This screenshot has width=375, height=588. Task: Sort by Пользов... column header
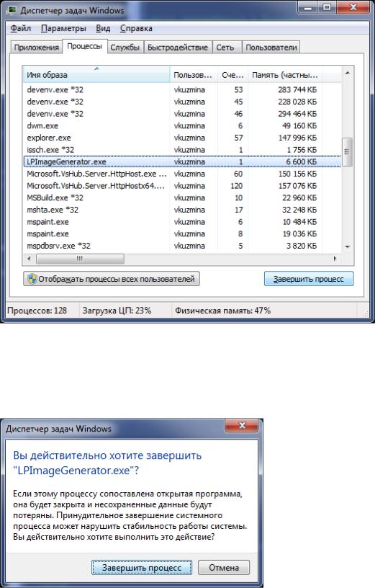(x=194, y=75)
